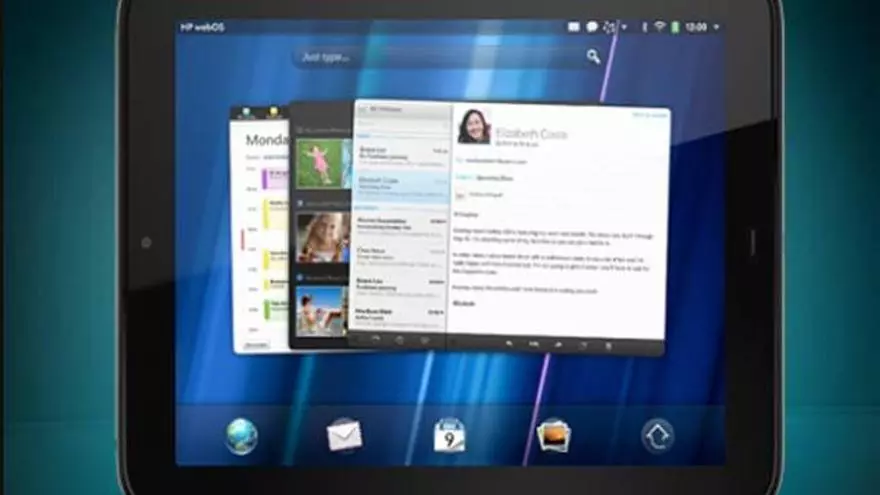This screenshot has height=495, width=880.
Task: Click the 12:00 clock in status bar
Action: pyautogui.click(x=697, y=27)
